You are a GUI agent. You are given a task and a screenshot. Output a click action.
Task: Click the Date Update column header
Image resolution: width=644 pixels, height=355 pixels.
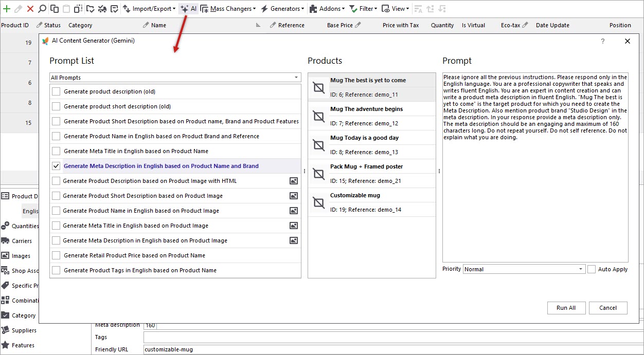click(552, 25)
